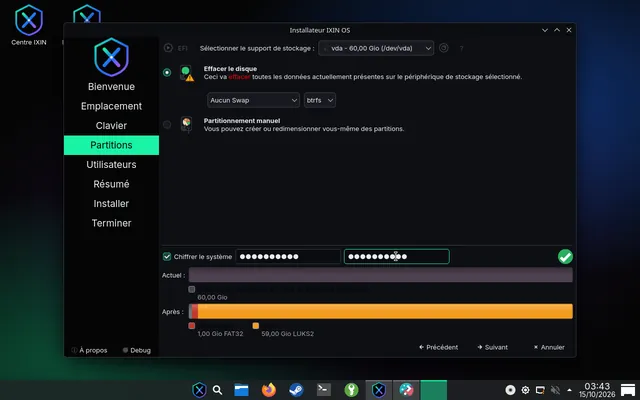640x400 pixels.
Task: Click the manual partitioning pie icon
Action: pos(187,124)
